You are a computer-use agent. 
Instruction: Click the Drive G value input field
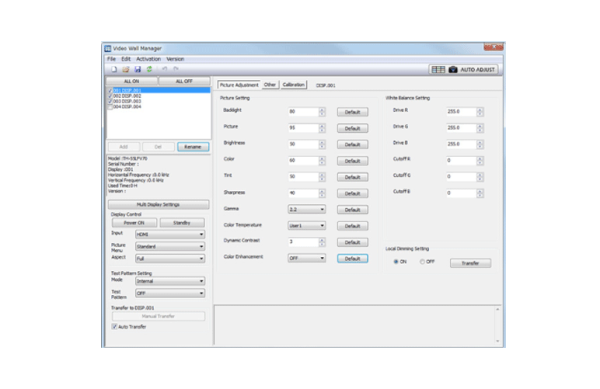tap(461, 128)
